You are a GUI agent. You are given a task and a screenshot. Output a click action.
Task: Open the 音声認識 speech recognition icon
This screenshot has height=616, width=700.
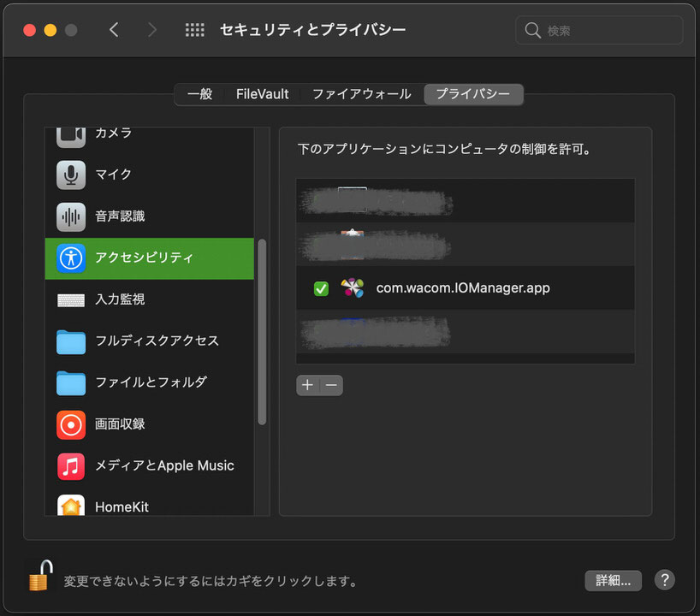71,216
